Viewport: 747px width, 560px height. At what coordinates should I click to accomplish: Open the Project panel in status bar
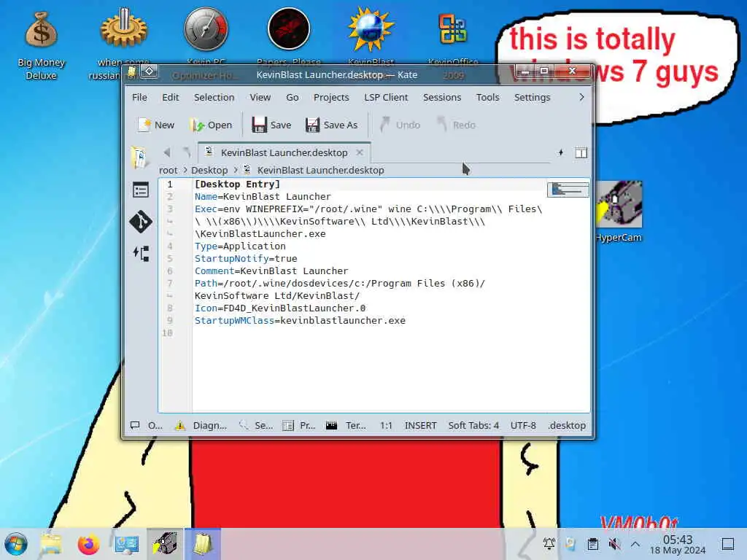298,425
